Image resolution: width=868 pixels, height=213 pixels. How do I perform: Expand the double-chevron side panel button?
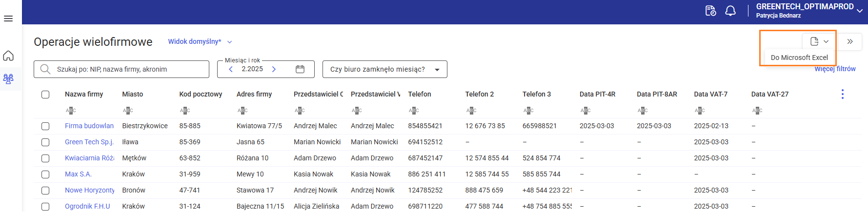[x=850, y=41]
